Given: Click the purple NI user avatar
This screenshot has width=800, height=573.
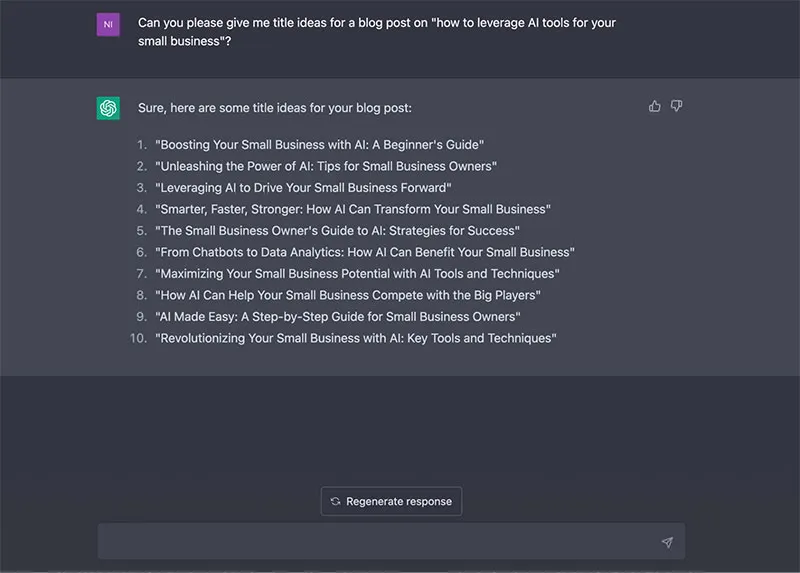Looking at the screenshot, I should tap(108, 24).
